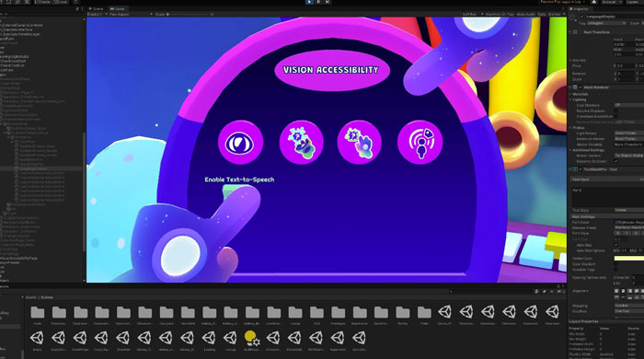Click the Play button in the Unity toolbar
This screenshot has width=644, height=359.
point(309,2)
